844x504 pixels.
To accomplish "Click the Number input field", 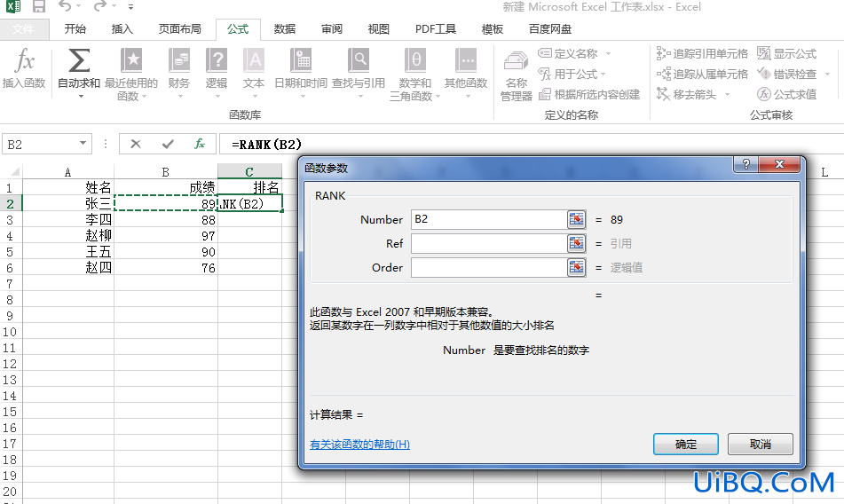I will click(x=489, y=219).
